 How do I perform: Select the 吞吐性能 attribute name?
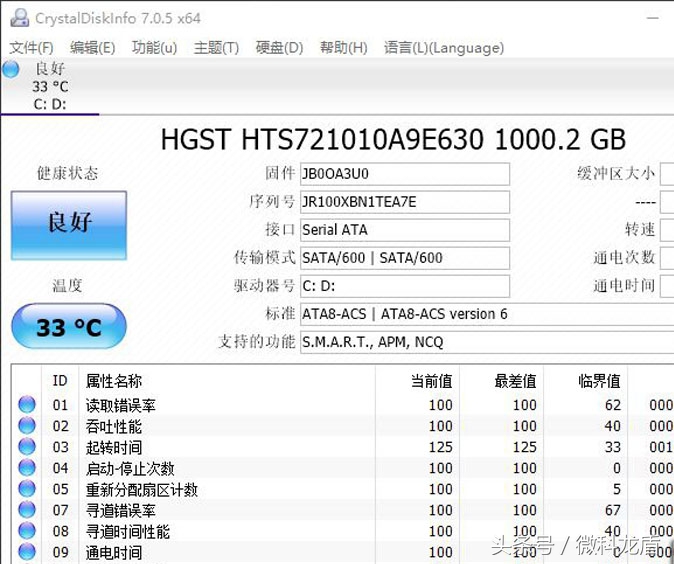[x=113, y=426]
